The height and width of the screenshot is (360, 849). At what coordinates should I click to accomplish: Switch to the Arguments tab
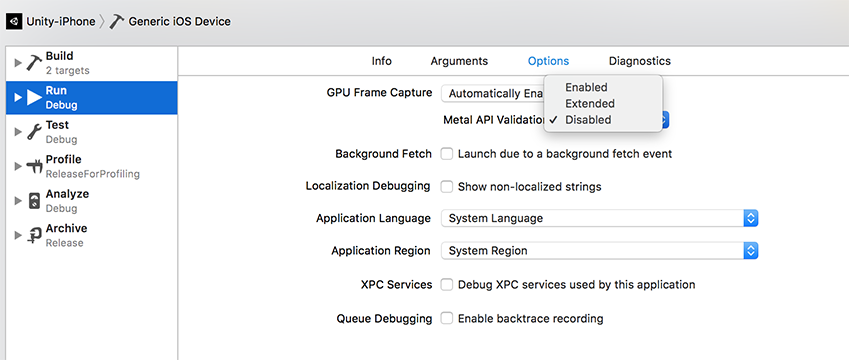click(x=459, y=61)
